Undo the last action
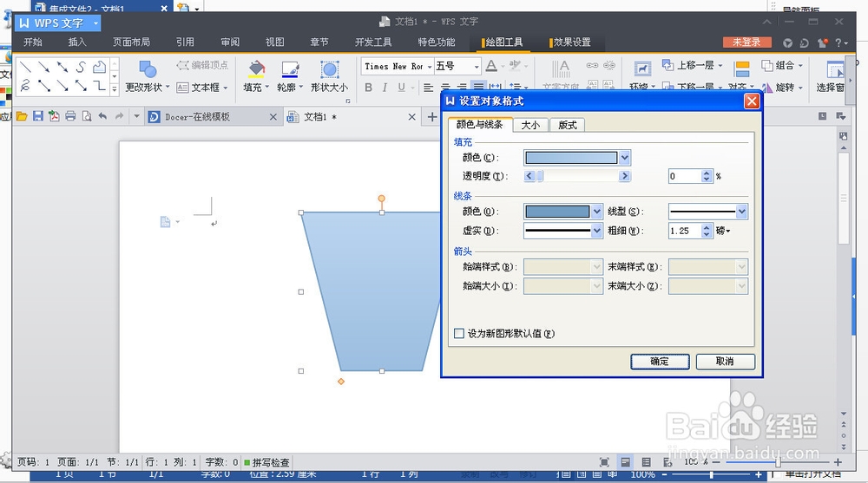 (x=102, y=116)
